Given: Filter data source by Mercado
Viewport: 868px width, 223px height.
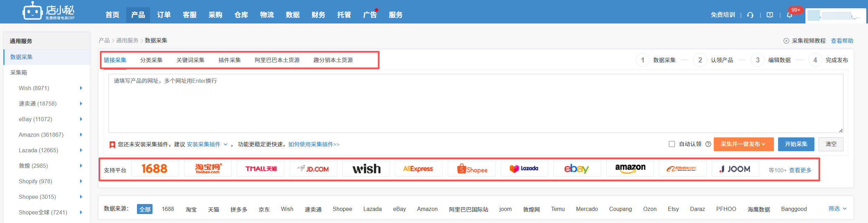Looking at the screenshot, I should (587, 209).
